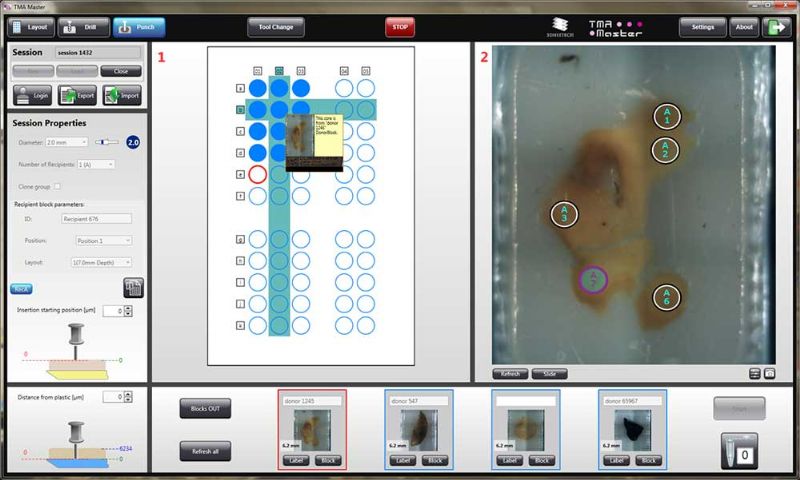
Task: Click the blue 2.0 diameter badge
Action: 133,142
